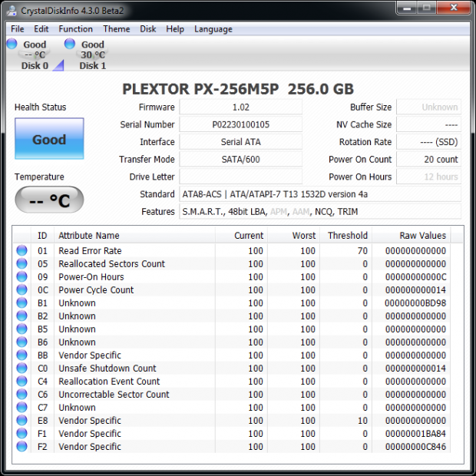The width and height of the screenshot is (476, 476).
Task: Switch to the Disk 0 entry
Action: (35, 55)
